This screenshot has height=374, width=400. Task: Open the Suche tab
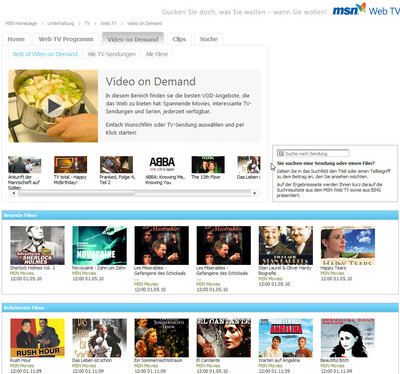209,39
